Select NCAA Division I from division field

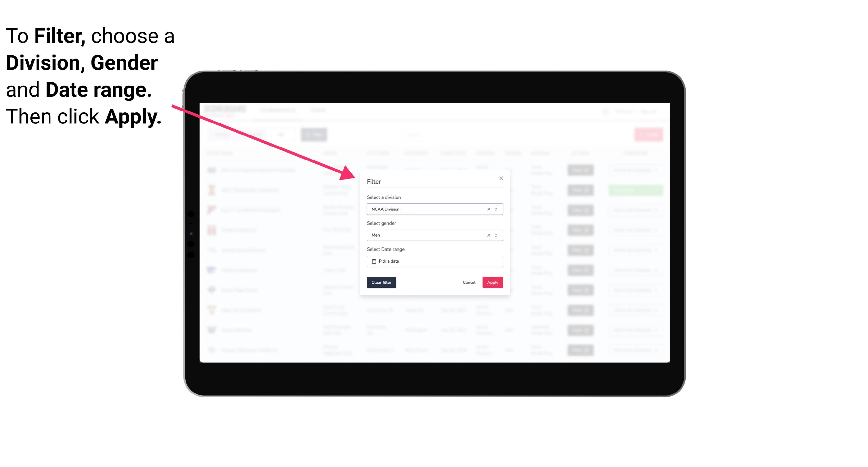click(434, 209)
